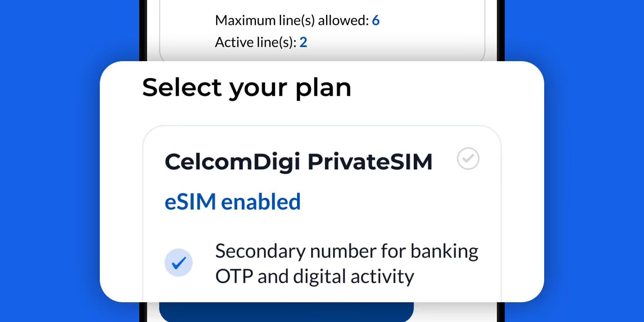Viewport: 644px width, 322px height.
Task: Tap the Maximum line(s) allowed value 6
Action: point(376,20)
